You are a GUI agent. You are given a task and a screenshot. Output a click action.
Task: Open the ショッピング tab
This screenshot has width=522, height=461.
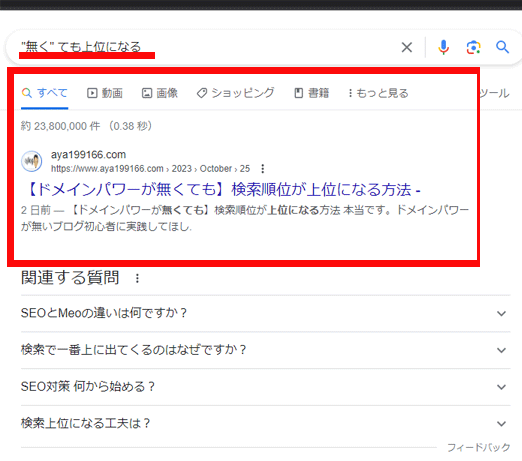[x=235, y=93]
